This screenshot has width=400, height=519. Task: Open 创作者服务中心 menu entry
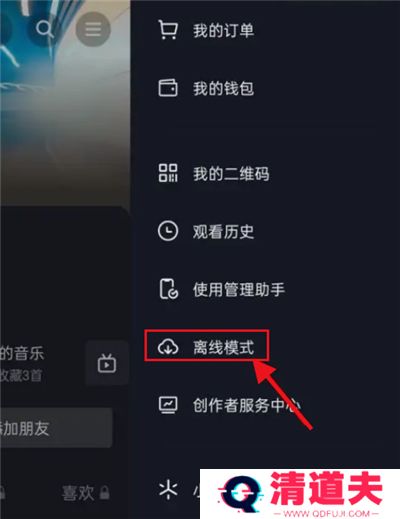click(247, 405)
